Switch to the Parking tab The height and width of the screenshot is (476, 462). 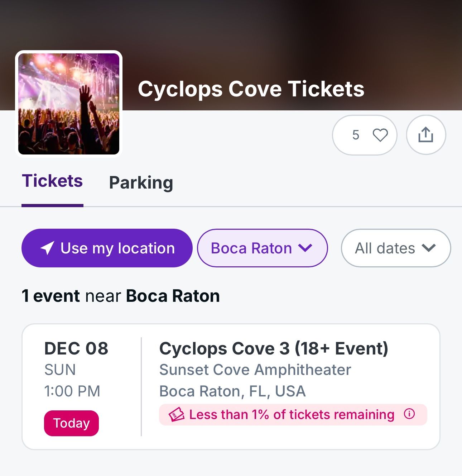(x=141, y=183)
